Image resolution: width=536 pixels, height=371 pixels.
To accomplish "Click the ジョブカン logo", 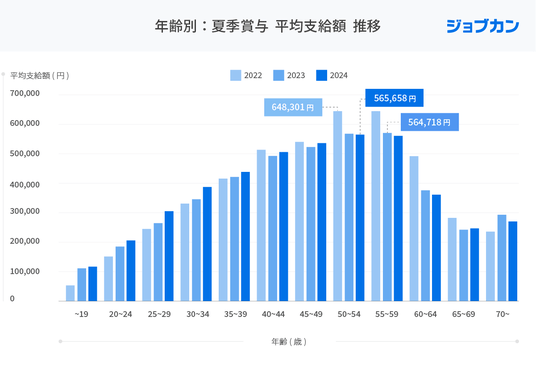I will coord(483,26).
